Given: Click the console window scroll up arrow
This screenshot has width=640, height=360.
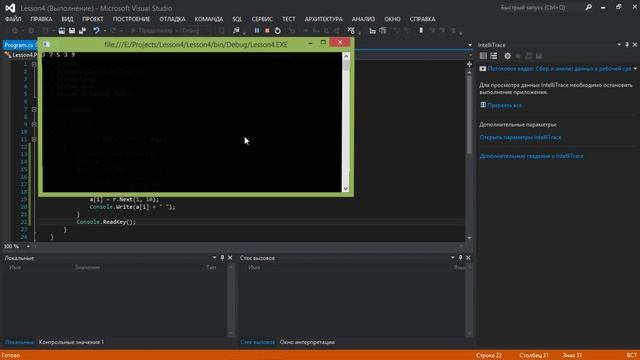Looking at the screenshot, I should [x=346, y=56].
